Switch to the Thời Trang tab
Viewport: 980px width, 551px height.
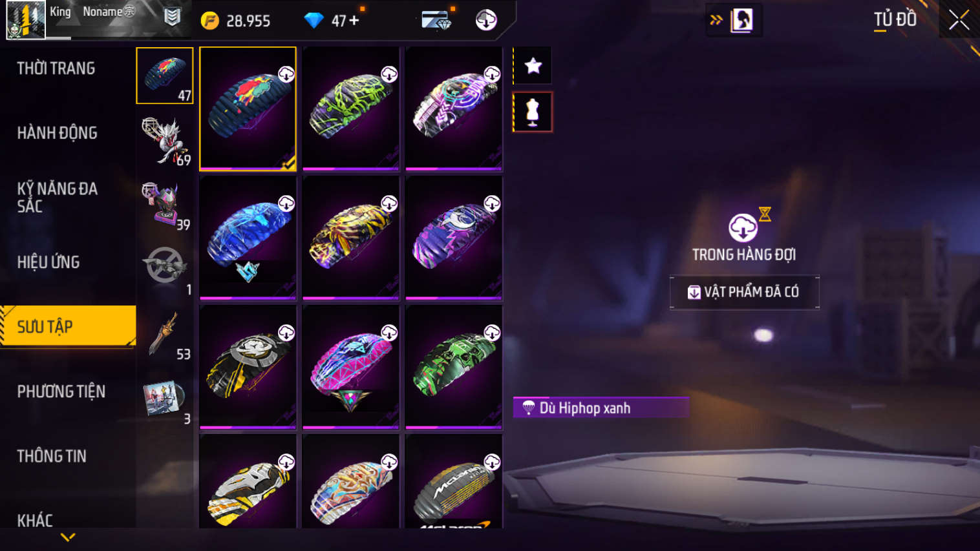[x=56, y=68]
